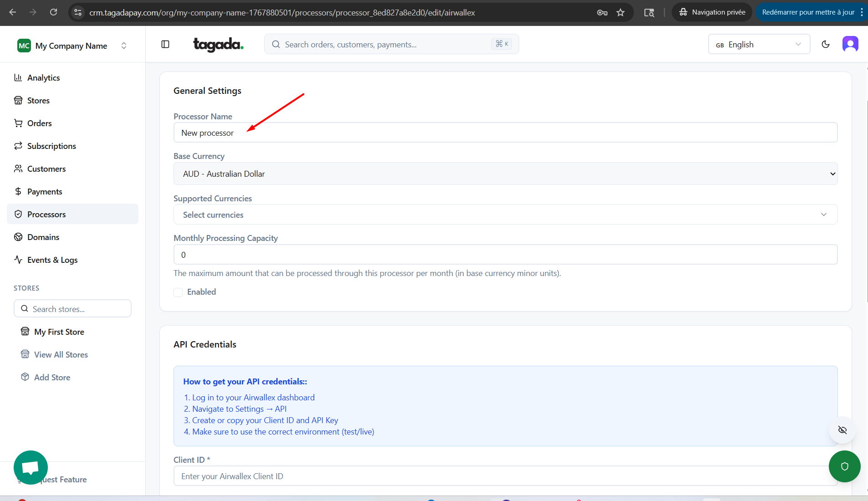The image size is (868, 501).
Task: Expand the Supported Currencies selector
Action: point(505,215)
